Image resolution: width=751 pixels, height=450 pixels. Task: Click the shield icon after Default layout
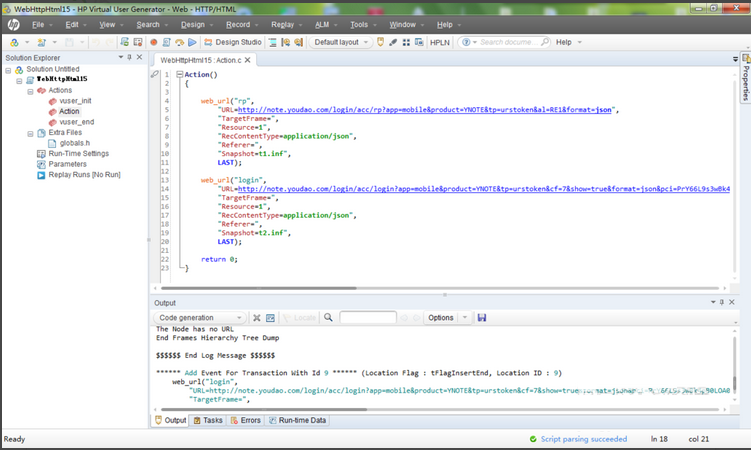tap(380, 42)
